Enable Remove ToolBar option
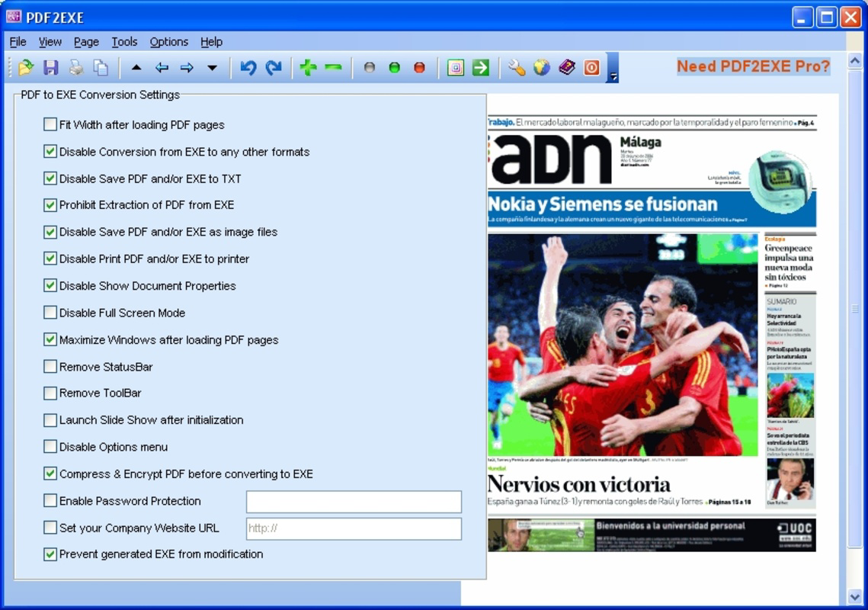 pyautogui.click(x=50, y=393)
